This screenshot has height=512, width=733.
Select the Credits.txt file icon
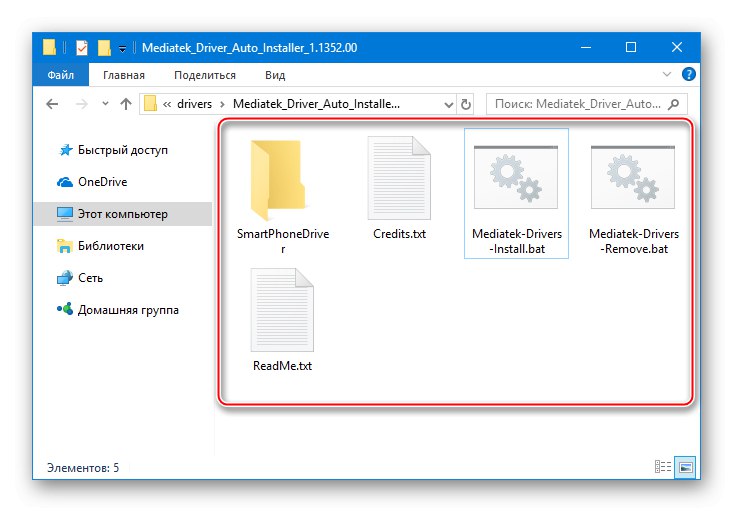(x=399, y=178)
